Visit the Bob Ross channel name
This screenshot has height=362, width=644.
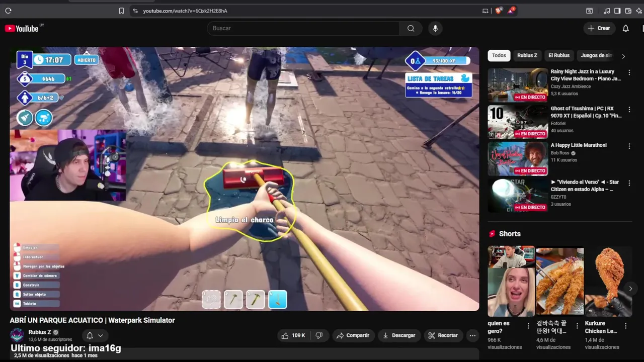click(560, 153)
